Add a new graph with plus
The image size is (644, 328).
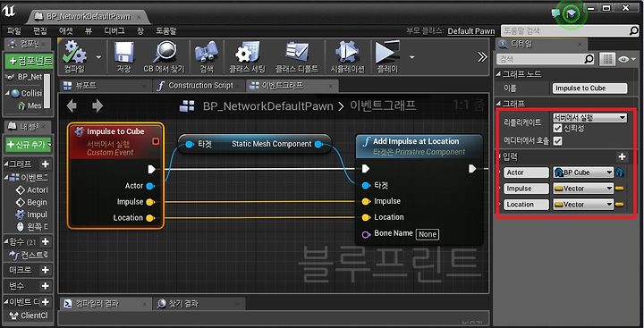[46, 164]
